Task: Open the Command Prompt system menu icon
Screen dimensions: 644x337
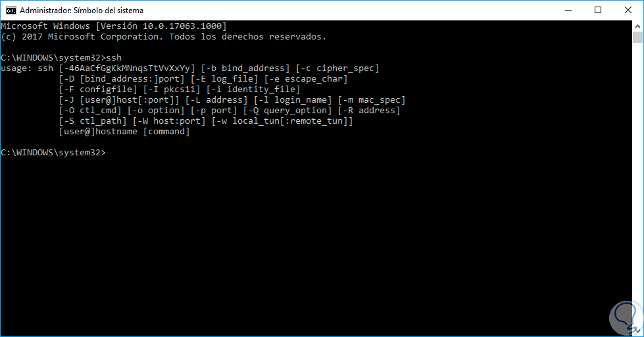Action: click(x=11, y=11)
